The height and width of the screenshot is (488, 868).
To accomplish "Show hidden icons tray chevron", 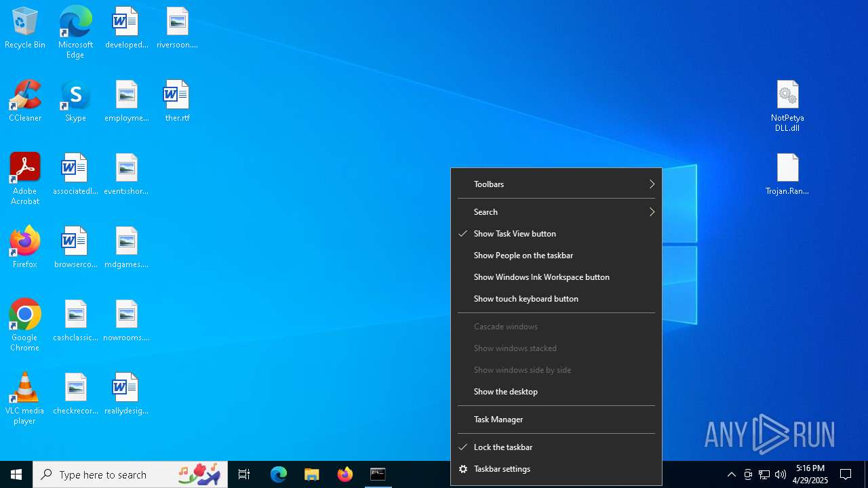I will click(731, 474).
